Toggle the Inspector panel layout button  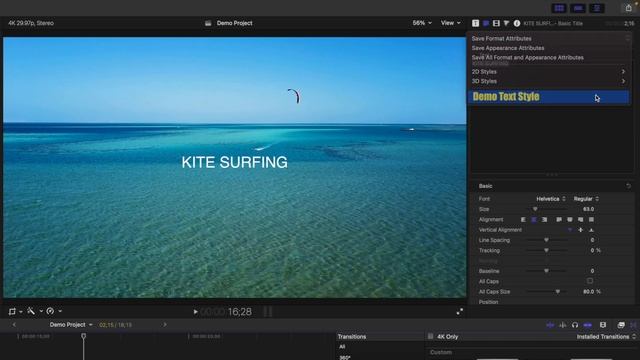point(597,8)
